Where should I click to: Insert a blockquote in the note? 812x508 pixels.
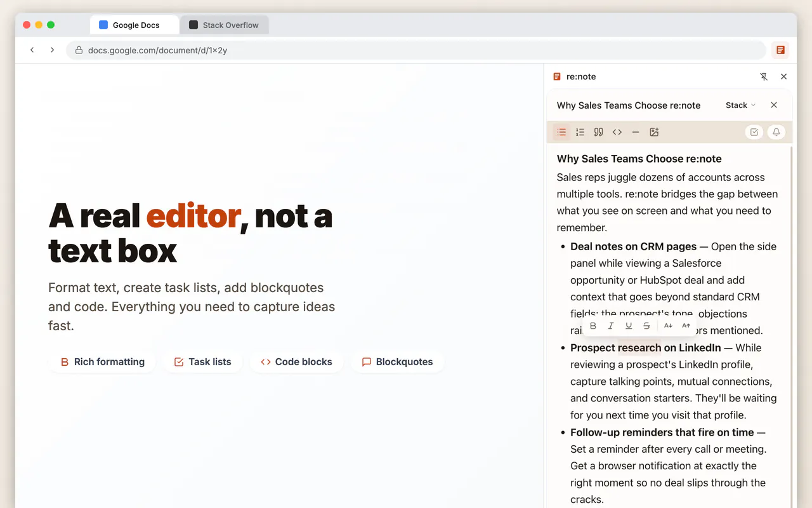(x=598, y=132)
